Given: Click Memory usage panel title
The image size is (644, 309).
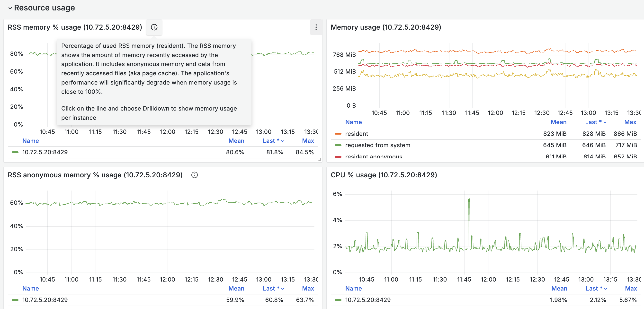Looking at the screenshot, I should [385, 27].
